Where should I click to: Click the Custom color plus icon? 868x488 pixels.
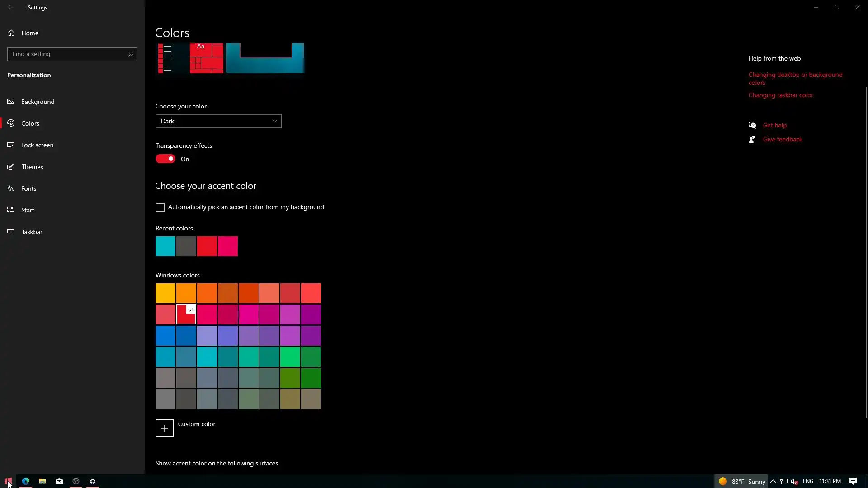click(164, 428)
